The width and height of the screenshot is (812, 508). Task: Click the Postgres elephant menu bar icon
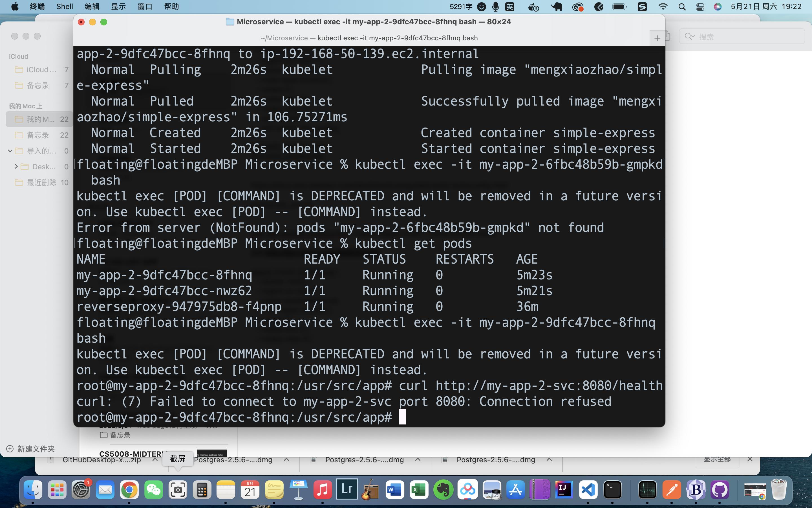tap(557, 7)
